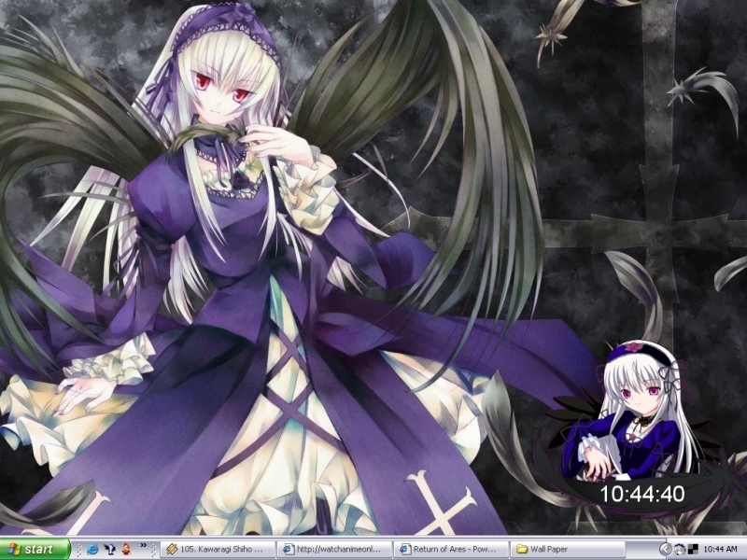Switch to the Return of Ares taskbar window
Screen dimensions: 747x560
coord(451,550)
